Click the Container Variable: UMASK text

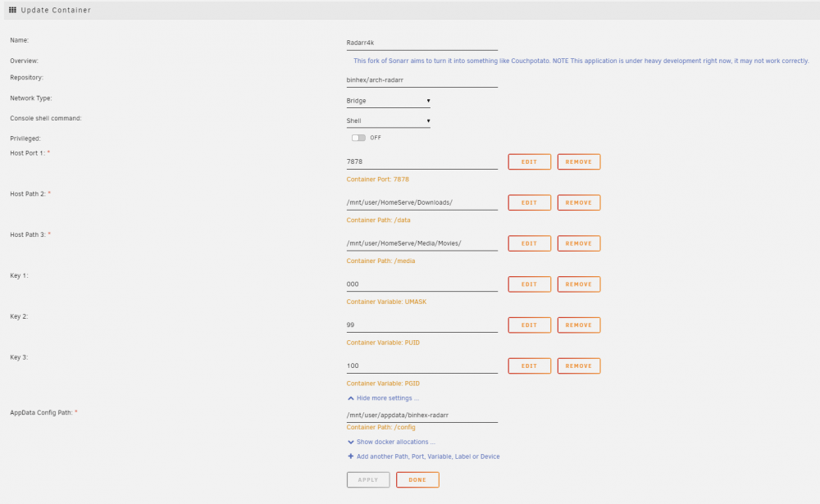[386, 302]
